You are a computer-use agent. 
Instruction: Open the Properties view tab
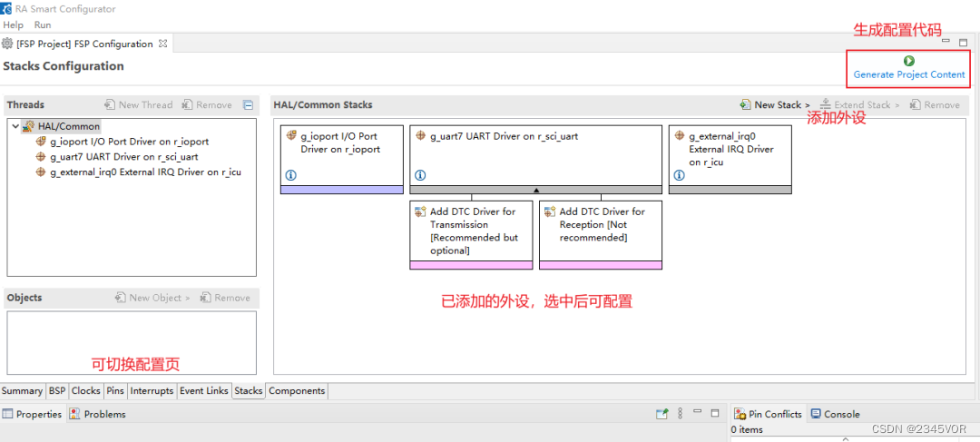33,414
